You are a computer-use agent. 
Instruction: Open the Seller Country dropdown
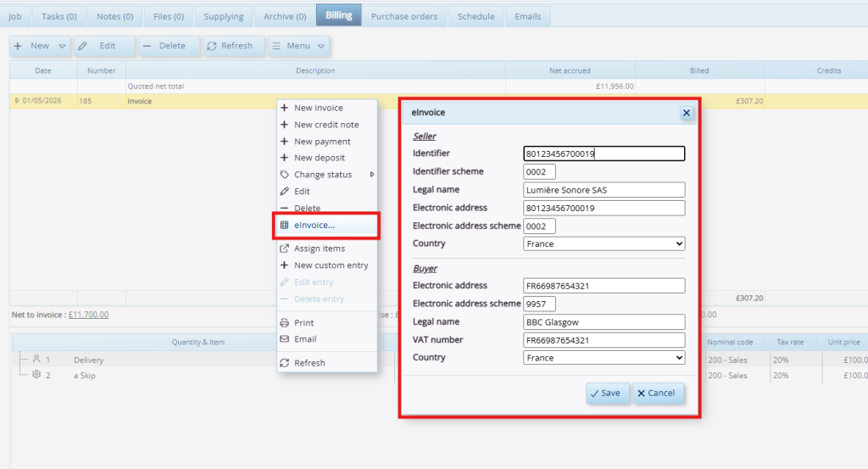[604, 243]
